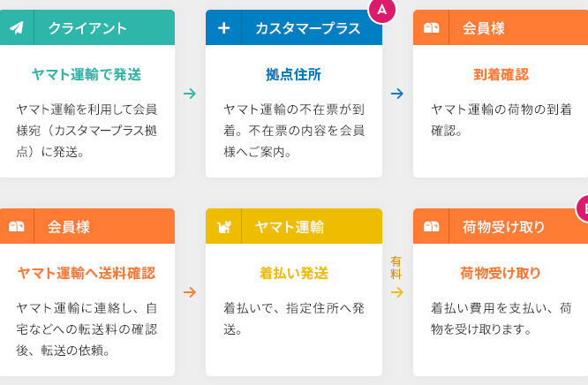Image resolution: width=588 pixels, height=385 pixels.
Task: Select the blue 拠点住所 heading
Action: (294, 74)
